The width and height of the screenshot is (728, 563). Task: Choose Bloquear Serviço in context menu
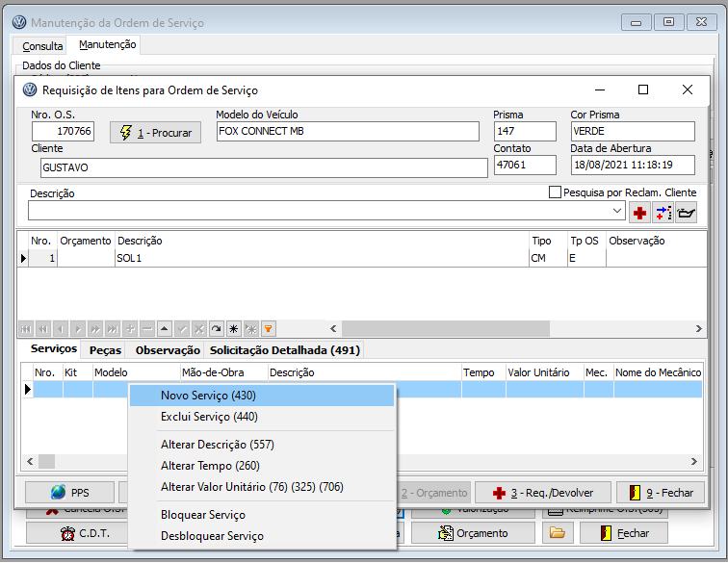click(x=262, y=515)
